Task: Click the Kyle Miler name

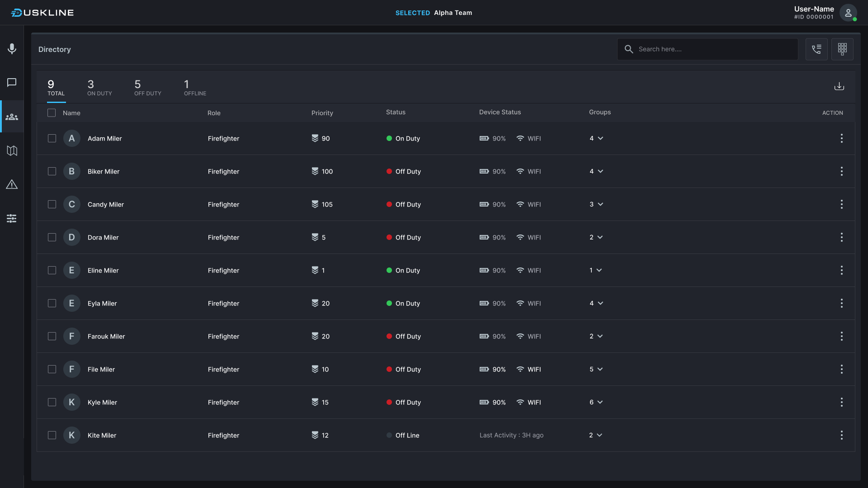Action: pyautogui.click(x=102, y=402)
